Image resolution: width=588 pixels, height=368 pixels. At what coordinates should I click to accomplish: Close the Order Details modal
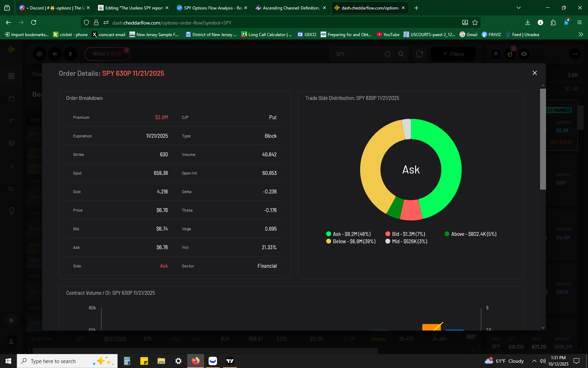click(x=534, y=73)
